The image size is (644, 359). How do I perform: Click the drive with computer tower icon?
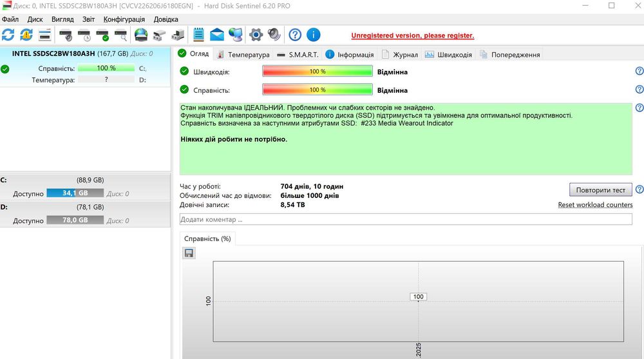[178, 35]
